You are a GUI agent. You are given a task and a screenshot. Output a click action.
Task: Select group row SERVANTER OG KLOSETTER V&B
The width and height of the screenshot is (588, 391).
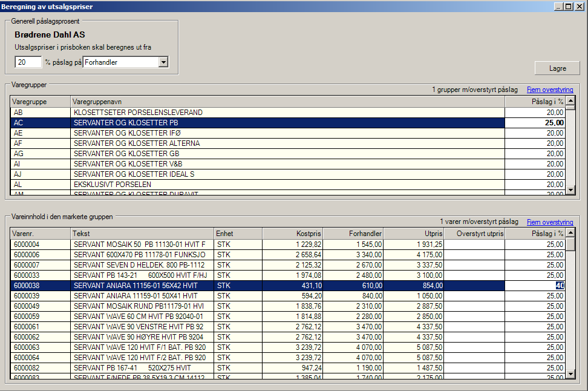pyautogui.click(x=287, y=164)
